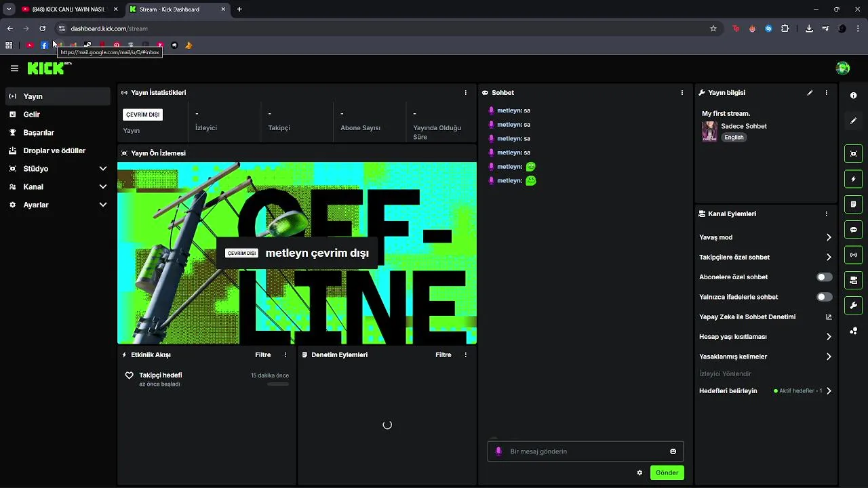Viewport: 868px width, 488px height.
Task: Toggle the wrench icon in the right rail
Action: 853,305
